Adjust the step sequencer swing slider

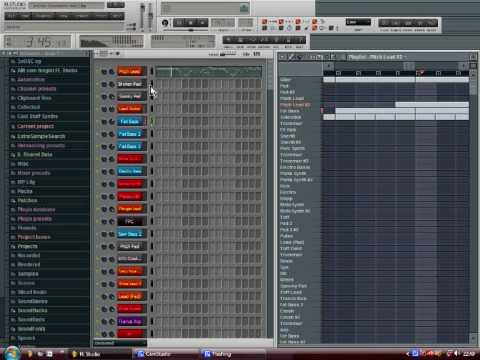point(228,54)
